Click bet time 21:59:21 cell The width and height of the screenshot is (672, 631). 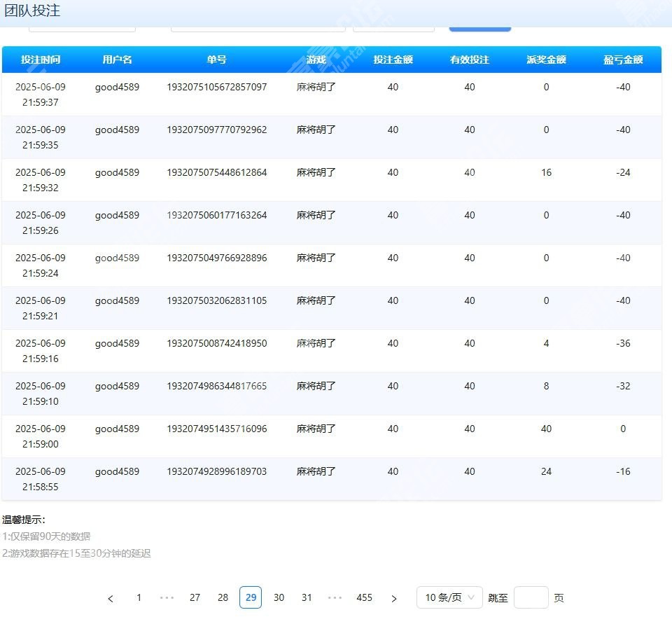tap(41, 308)
